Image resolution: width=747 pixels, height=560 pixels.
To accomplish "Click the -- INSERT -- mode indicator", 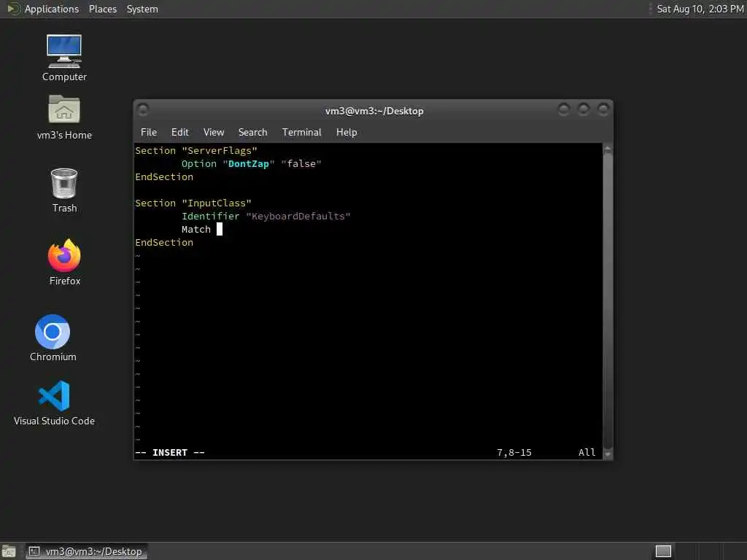I will (169, 452).
